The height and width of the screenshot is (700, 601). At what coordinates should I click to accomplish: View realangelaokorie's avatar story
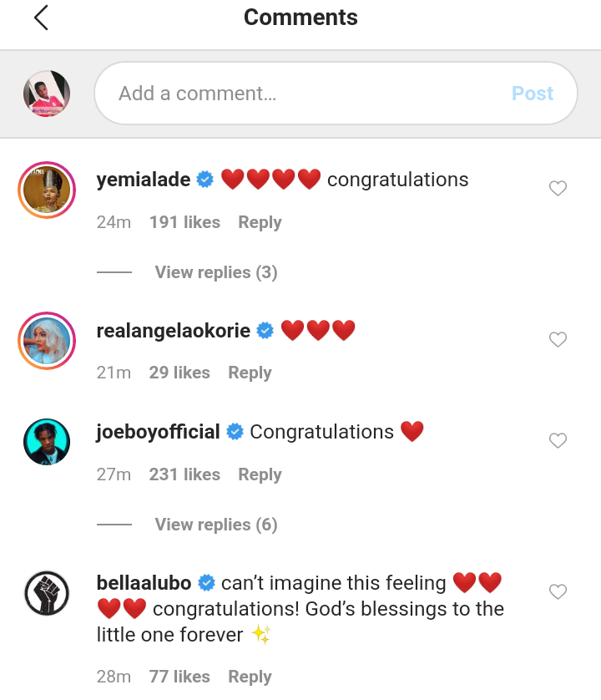tap(47, 340)
